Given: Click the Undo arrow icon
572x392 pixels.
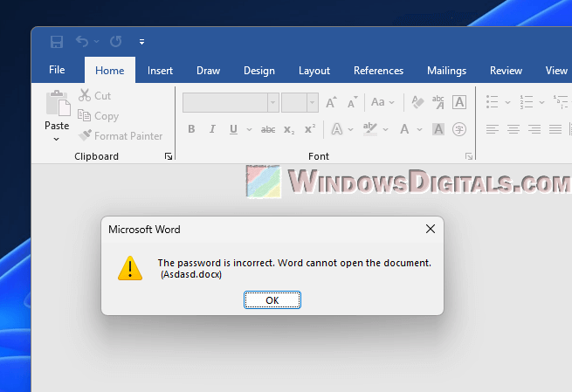Looking at the screenshot, I should [x=82, y=42].
